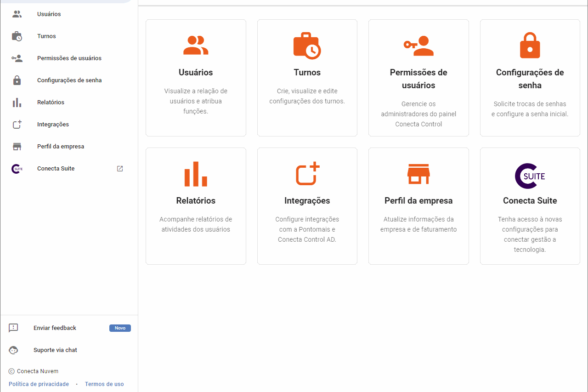This screenshot has height=392, width=588.
Task: Click the external-link icon next to Conecta Suite
Action: [120, 169]
